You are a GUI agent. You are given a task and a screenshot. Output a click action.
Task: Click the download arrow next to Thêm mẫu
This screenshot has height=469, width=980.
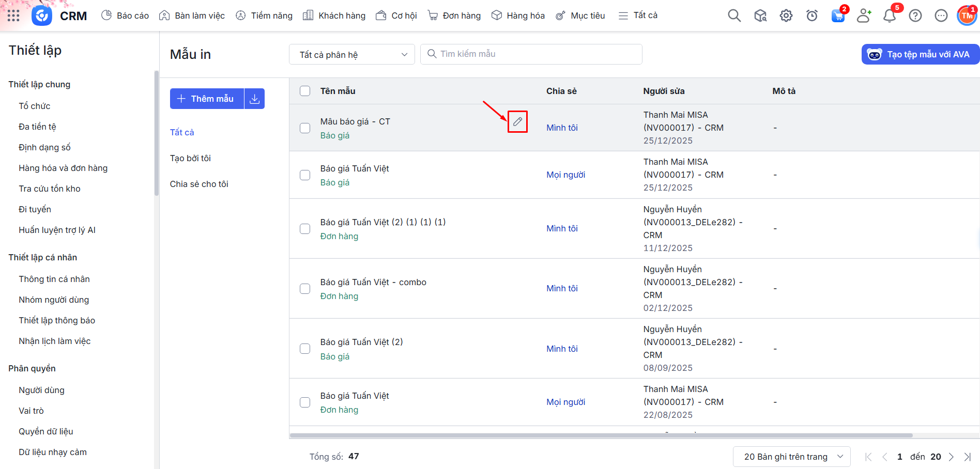coord(254,99)
